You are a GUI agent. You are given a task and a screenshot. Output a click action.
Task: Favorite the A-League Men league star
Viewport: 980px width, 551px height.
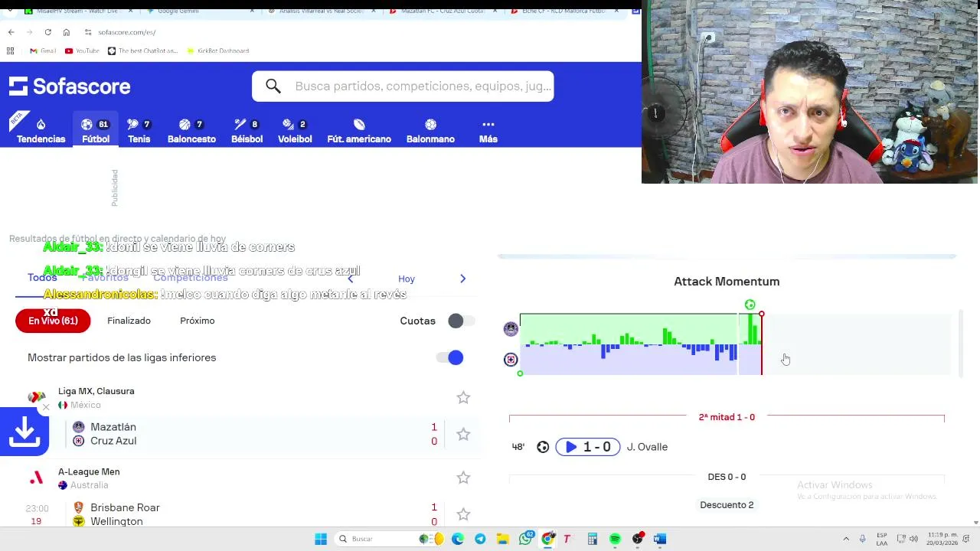point(463,478)
